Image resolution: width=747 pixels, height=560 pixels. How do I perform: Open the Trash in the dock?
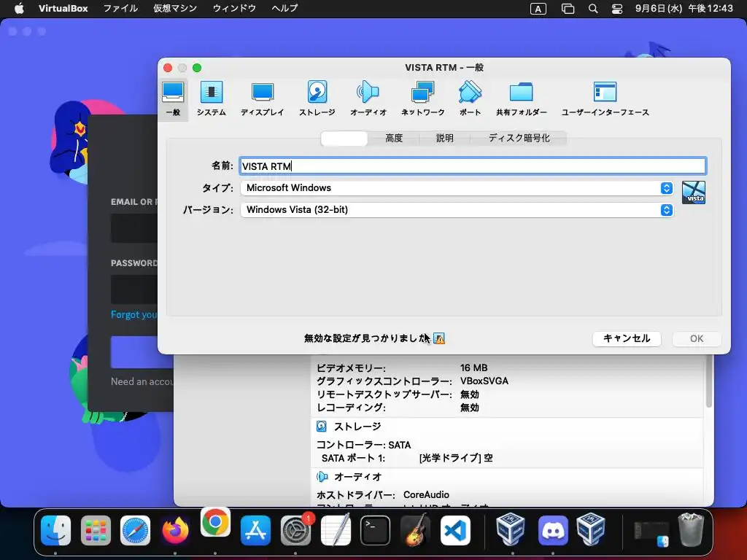tap(691, 529)
